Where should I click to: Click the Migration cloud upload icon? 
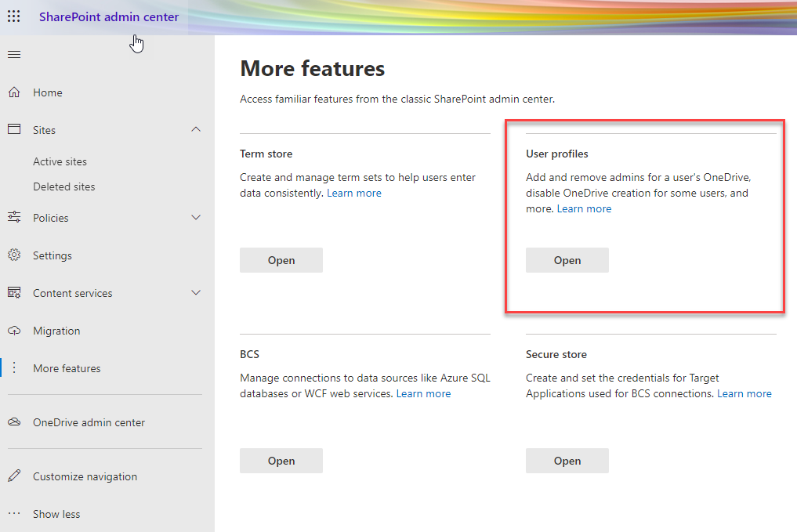point(14,331)
